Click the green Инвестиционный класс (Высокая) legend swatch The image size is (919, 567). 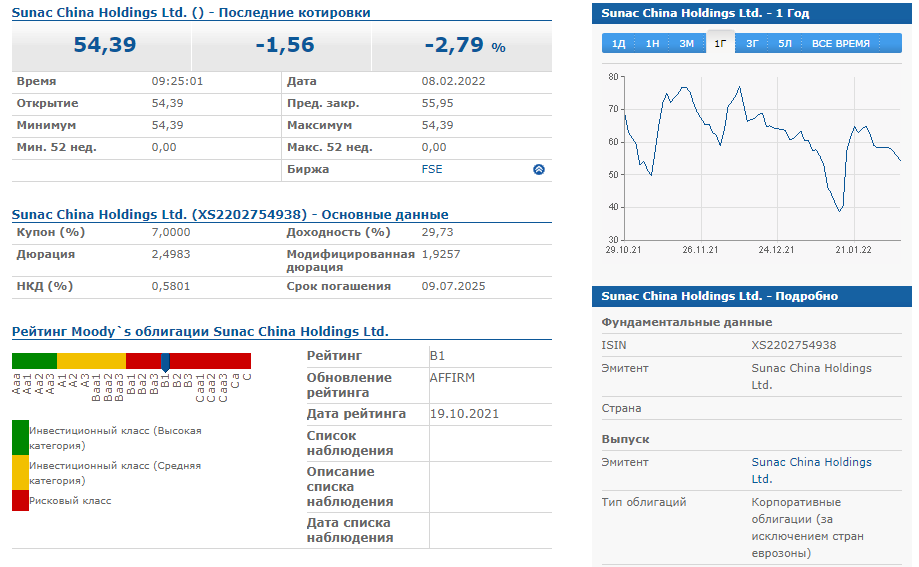(x=21, y=437)
